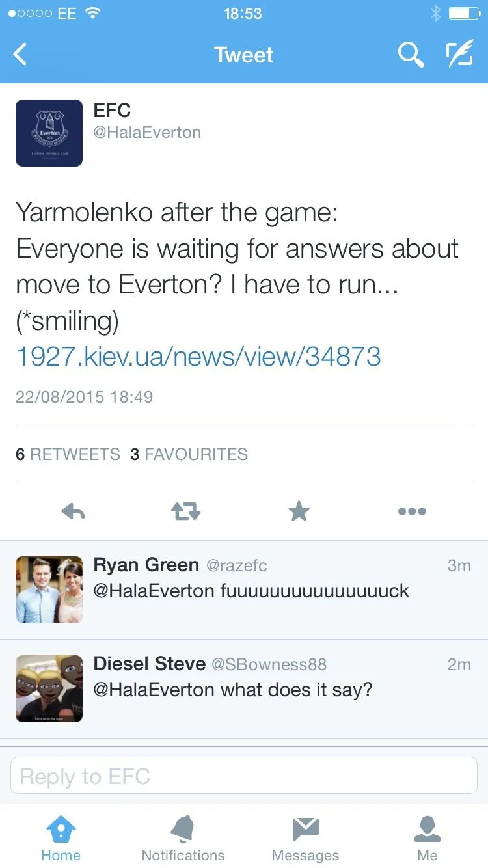Reply to the tweet using arrow icon
Image resolution: width=488 pixels, height=868 pixels.
coord(73,512)
